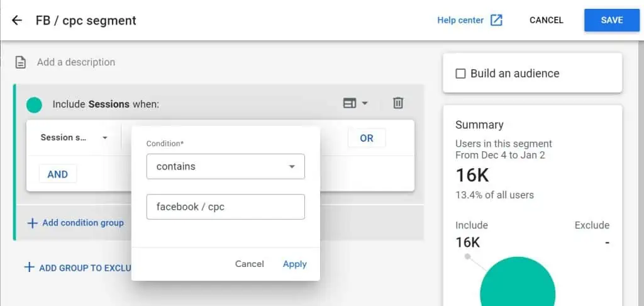Screen dimensions: 644x306
Task: Click the FB / cpc segment title
Action: pyautogui.click(x=86, y=20)
